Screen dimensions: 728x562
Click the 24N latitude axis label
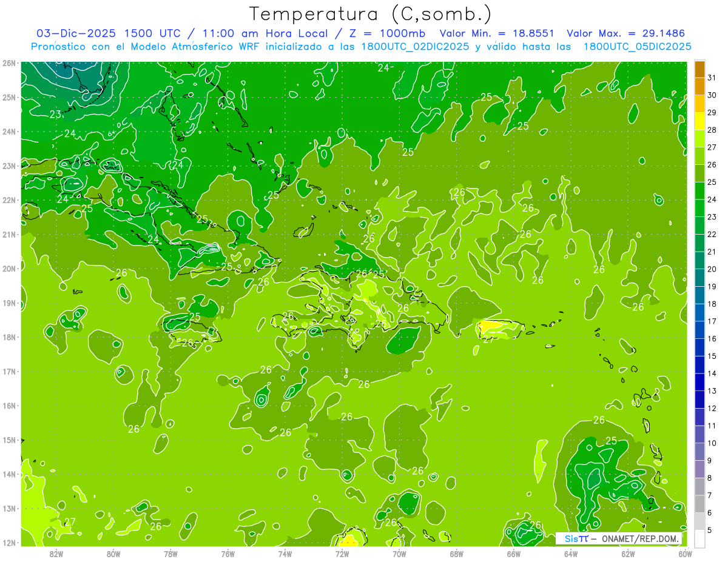(9, 132)
